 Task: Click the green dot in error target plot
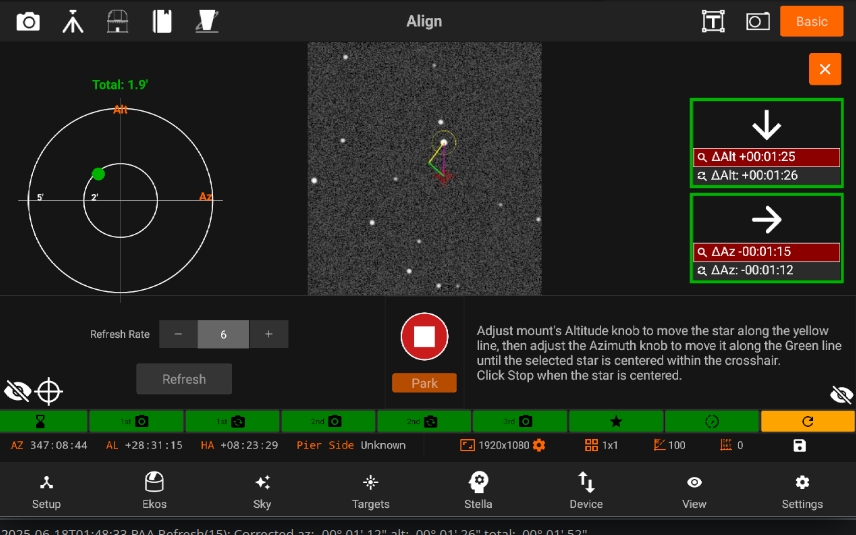98,174
